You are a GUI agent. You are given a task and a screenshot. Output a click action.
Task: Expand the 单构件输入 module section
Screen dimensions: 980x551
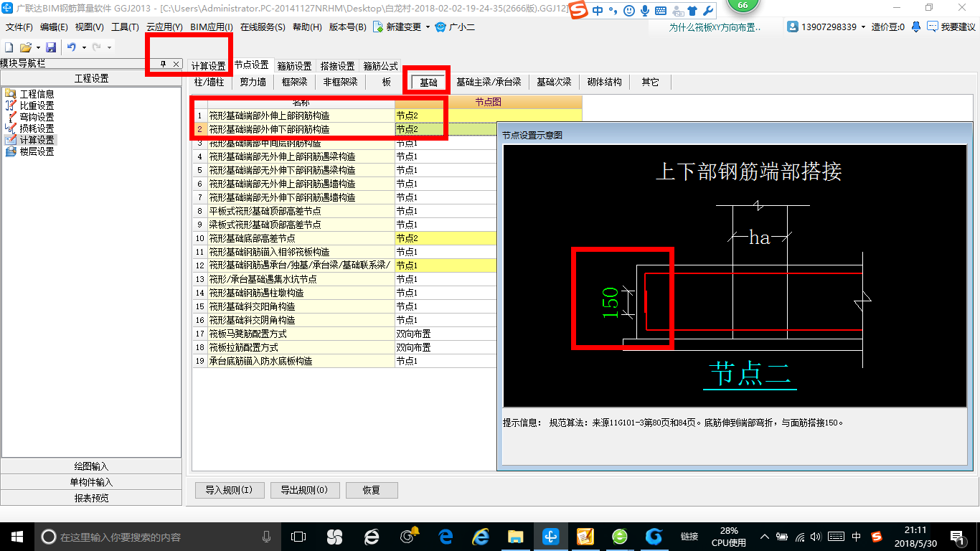tap(91, 482)
